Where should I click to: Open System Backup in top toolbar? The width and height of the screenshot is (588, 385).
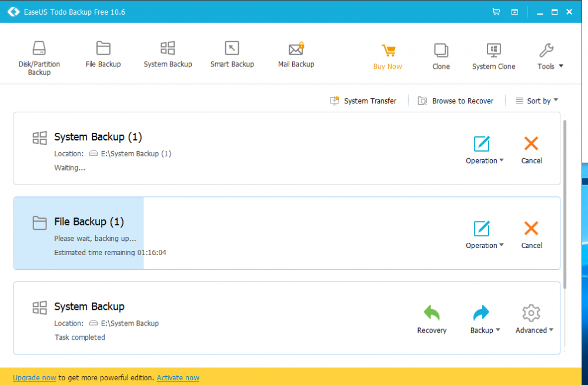click(168, 54)
